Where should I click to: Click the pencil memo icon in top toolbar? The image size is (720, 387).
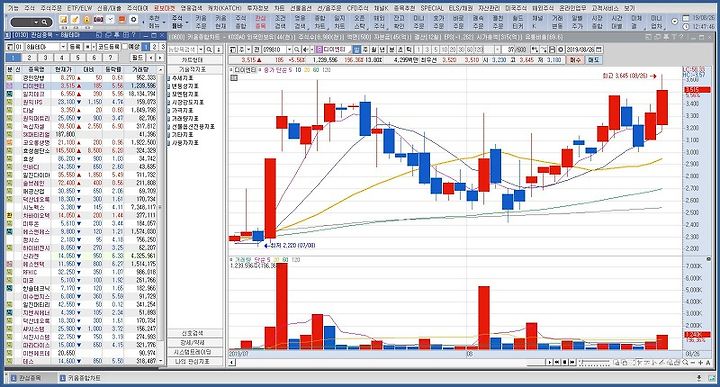[75, 20]
